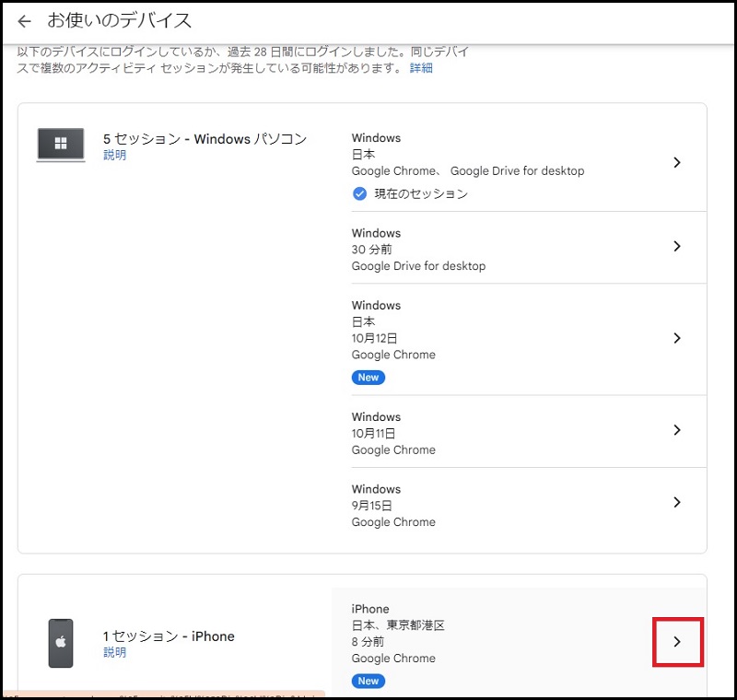Image resolution: width=737 pixels, height=700 pixels.
Task: Click 説明 link under iPhone session
Action: [114, 652]
